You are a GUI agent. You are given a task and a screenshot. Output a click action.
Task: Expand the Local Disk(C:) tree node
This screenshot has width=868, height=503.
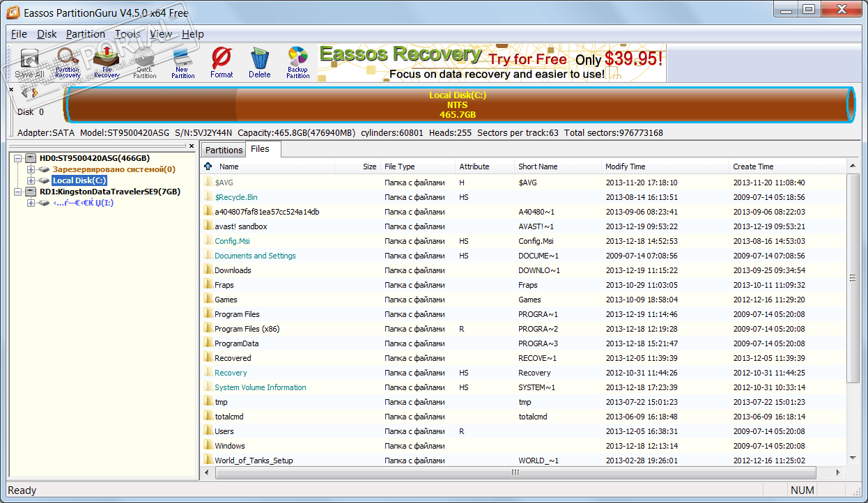(31, 180)
